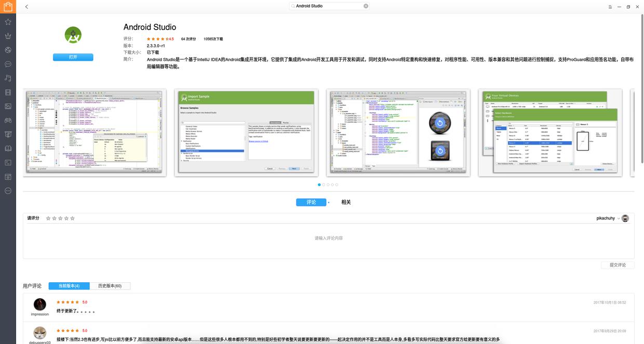Screen dimensions: 644x344
Task: Open the music note category in sidebar
Action: [x=8, y=78]
